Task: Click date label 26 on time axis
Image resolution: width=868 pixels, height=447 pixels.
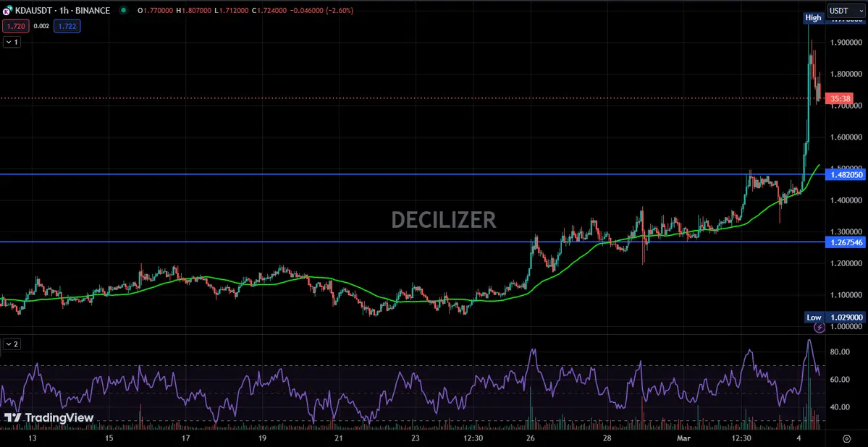Action: pos(531,438)
